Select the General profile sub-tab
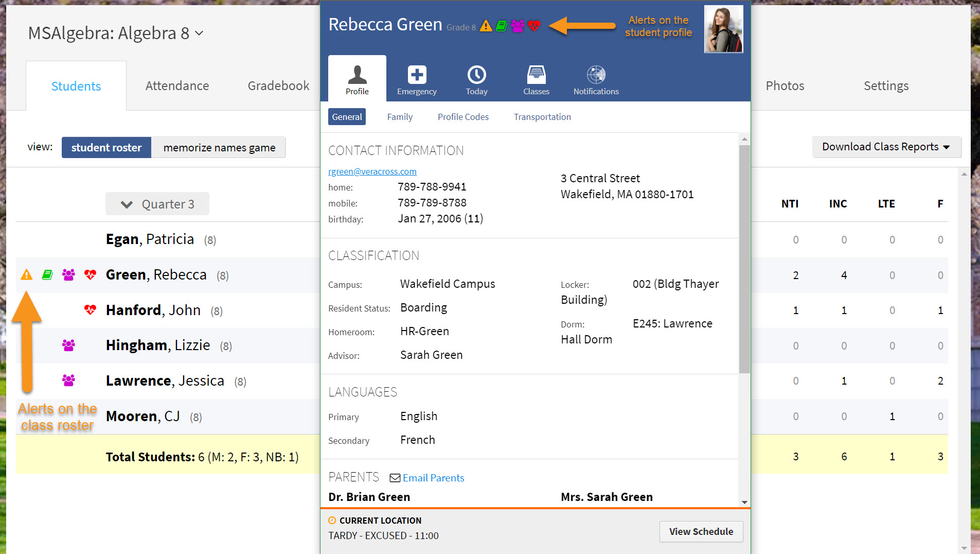Image resolution: width=980 pixels, height=554 pixels. tap(347, 117)
